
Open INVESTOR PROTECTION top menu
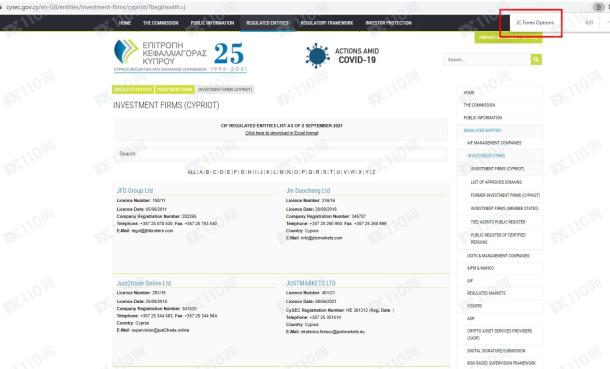(388, 23)
